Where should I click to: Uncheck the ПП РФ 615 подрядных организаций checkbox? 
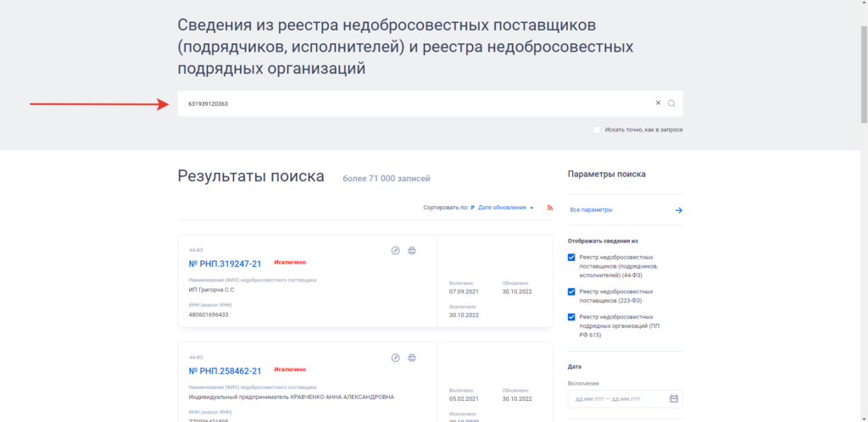(x=571, y=317)
